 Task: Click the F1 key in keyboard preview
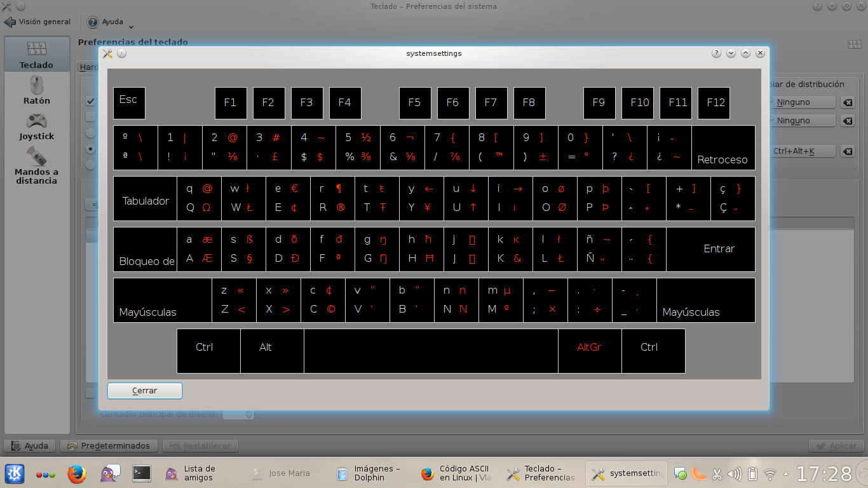coord(231,103)
